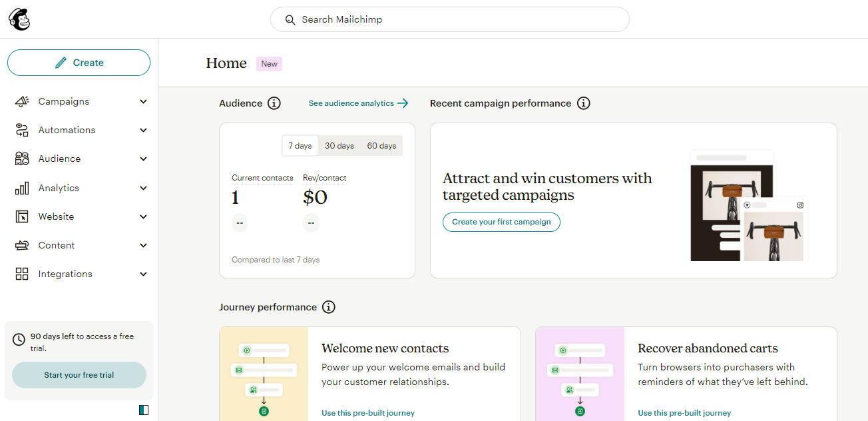Click Recover abandoned carts journey illustration
The height and width of the screenshot is (421, 868).
(x=580, y=374)
